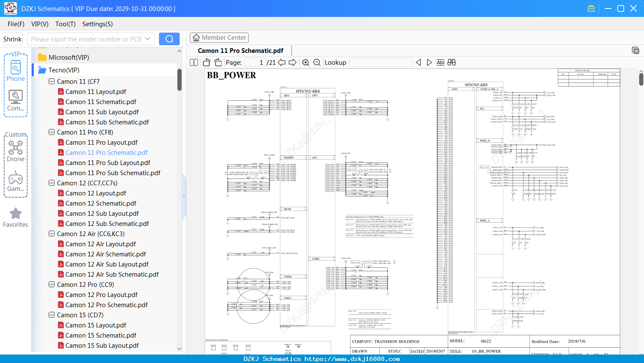The image size is (644, 363).
Task: Open the Game console category
Action: (16, 181)
